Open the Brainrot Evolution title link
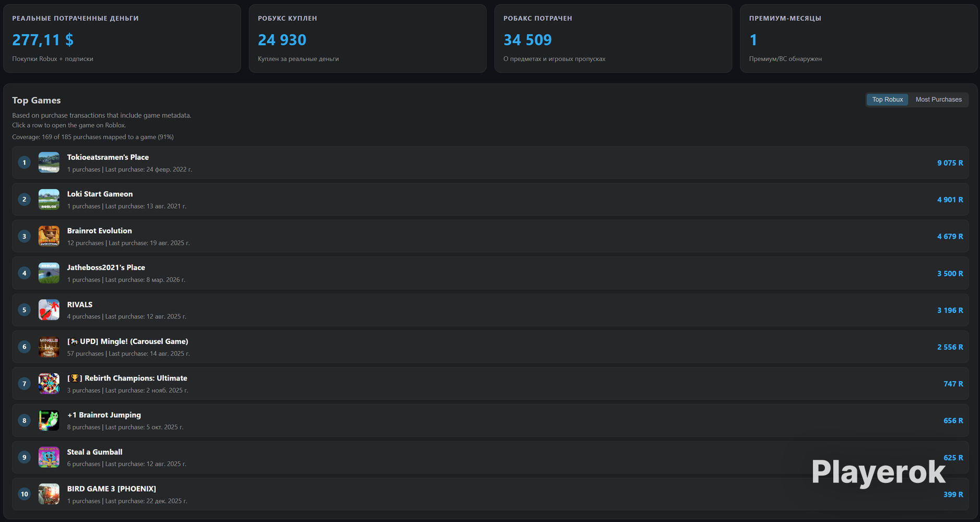Image resolution: width=980 pixels, height=522 pixels. point(99,231)
